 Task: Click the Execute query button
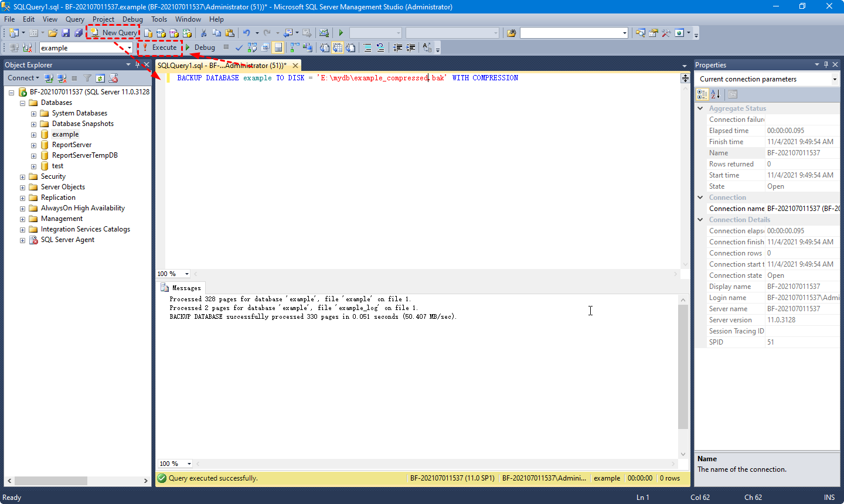pyautogui.click(x=159, y=47)
